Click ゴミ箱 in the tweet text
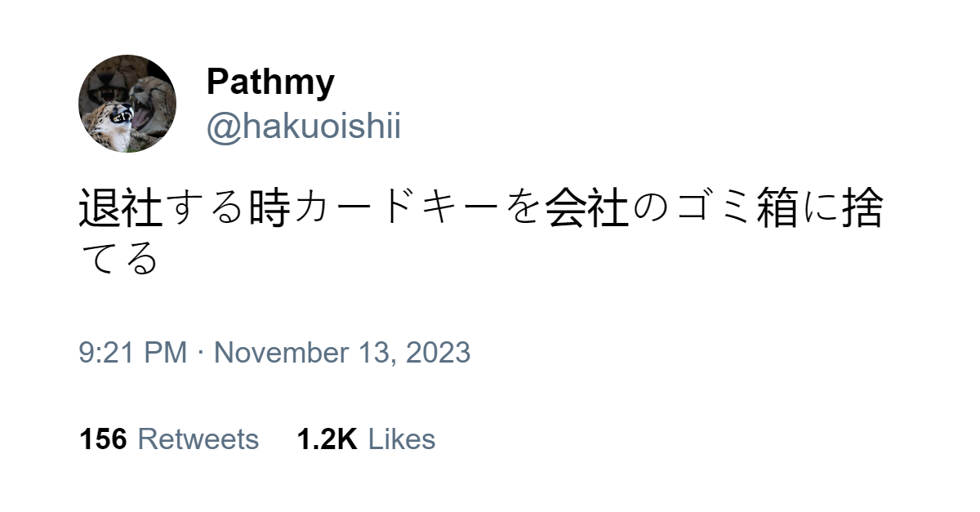Viewport: 980px width, 512px height. point(736,209)
